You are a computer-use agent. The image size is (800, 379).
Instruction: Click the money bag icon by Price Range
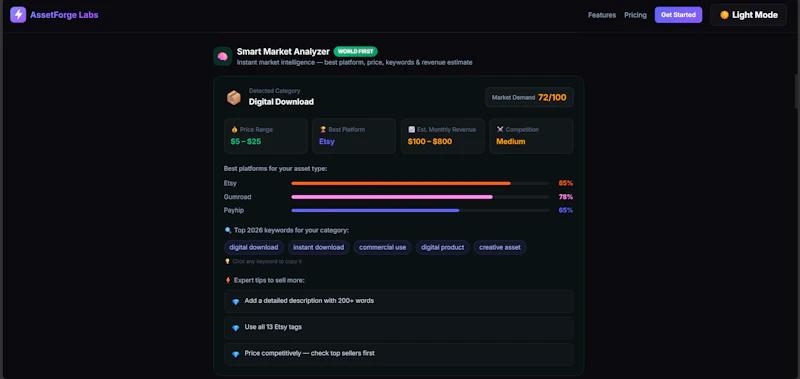click(234, 130)
